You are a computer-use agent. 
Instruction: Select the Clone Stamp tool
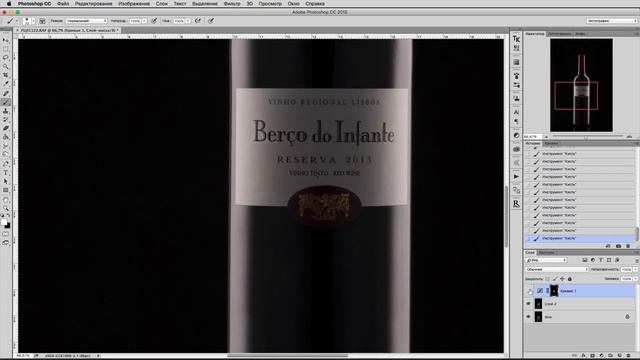6,111
